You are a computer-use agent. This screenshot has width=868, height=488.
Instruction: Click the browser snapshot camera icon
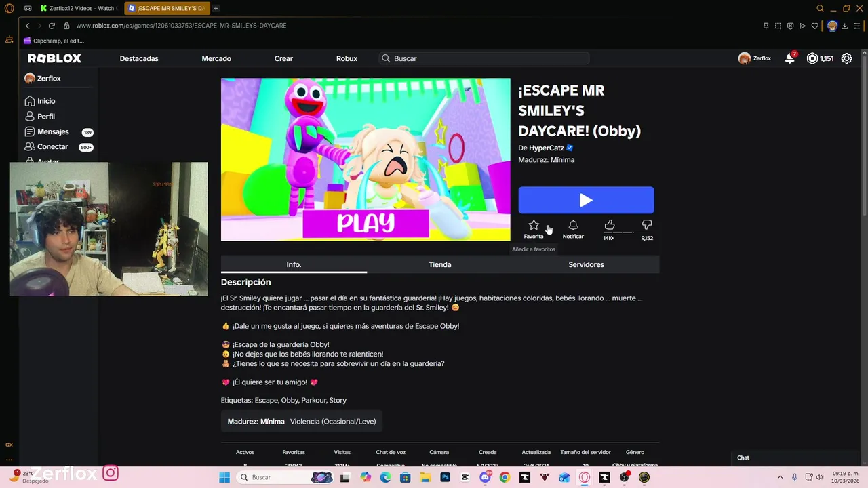pyautogui.click(x=778, y=26)
